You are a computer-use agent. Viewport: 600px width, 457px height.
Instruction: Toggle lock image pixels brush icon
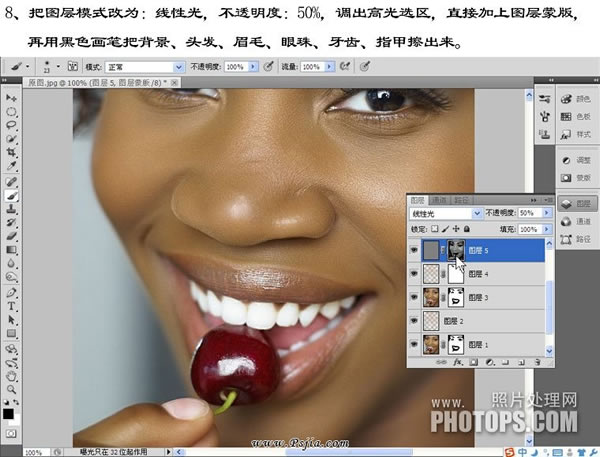click(445, 229)
